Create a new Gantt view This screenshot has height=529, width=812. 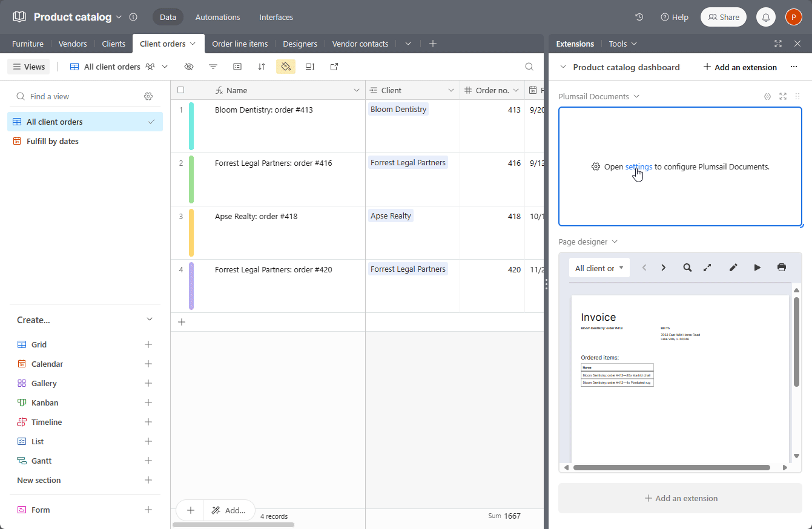click(x=148, y=461)
